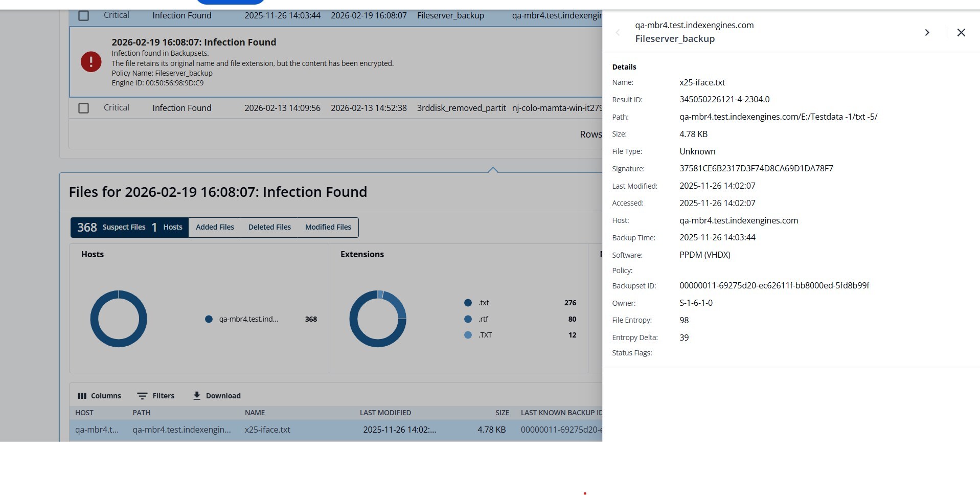This screenshot has height=495, width=980.
Task: Go to previous file details arrow
Action: click(x=618, y=33)
